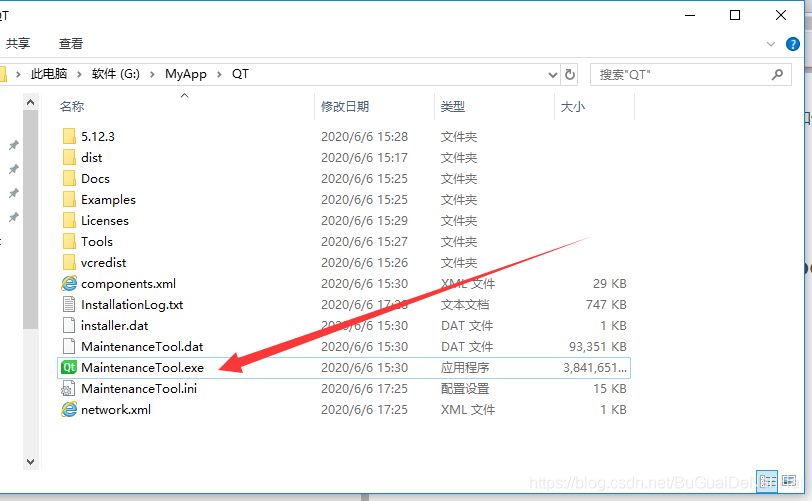The width and height of the screenshot is (812, 501).
Task: Click the search magnifier icon
Action: coord(777,75)
